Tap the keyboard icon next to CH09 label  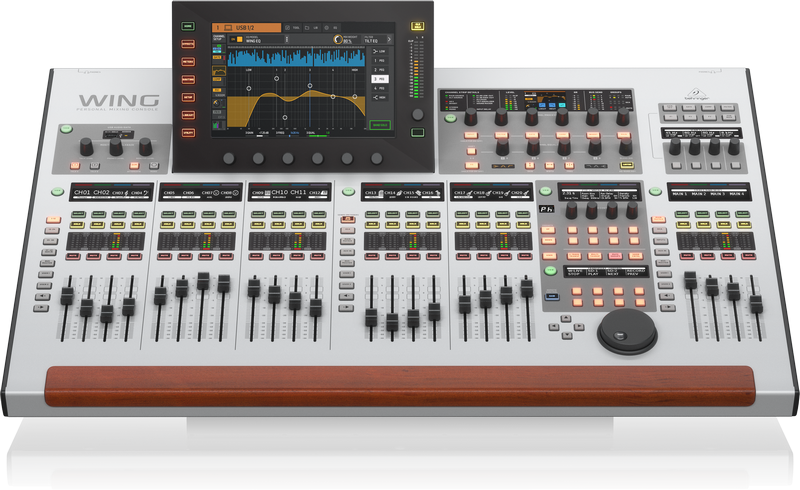point(268,193)
